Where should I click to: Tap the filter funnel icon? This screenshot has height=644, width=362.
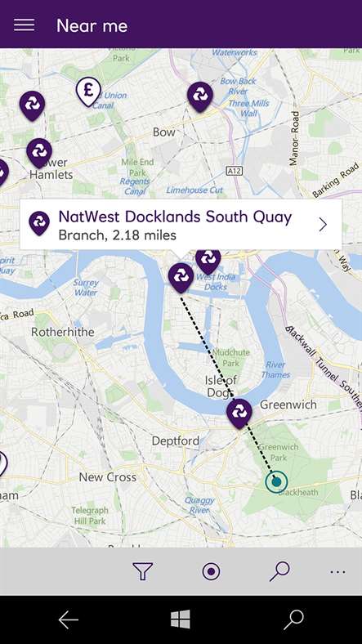[142, 571]
